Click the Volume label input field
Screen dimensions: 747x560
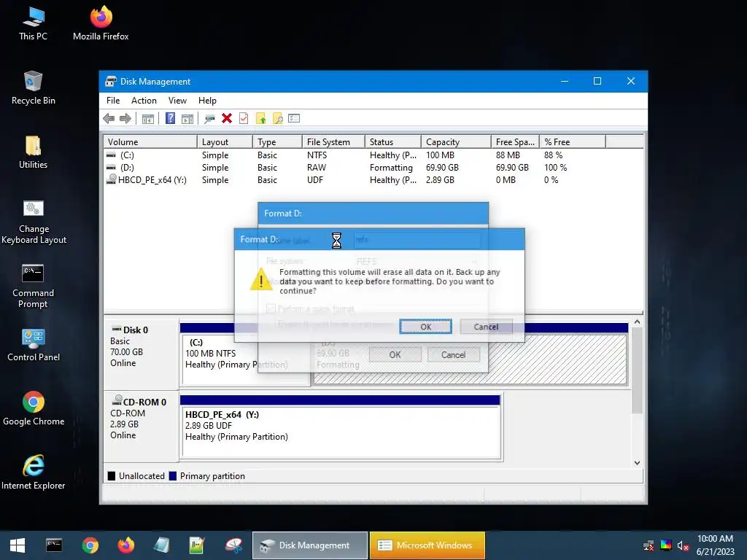(x=418, y=239)
